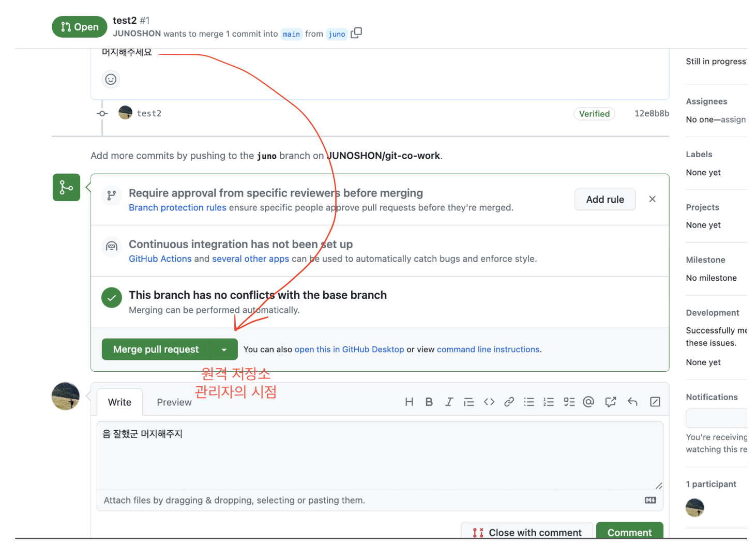The height and width of the screenshot is (546, 756).
Task: Add an emoji reaction to the comment
Action: (x=111, y=79)
